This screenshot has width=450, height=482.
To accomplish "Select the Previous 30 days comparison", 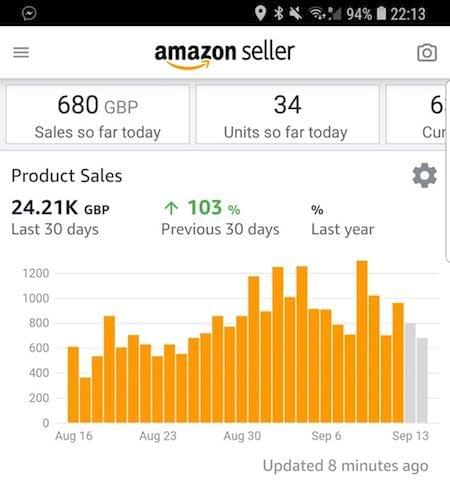I will click(220, 217).
